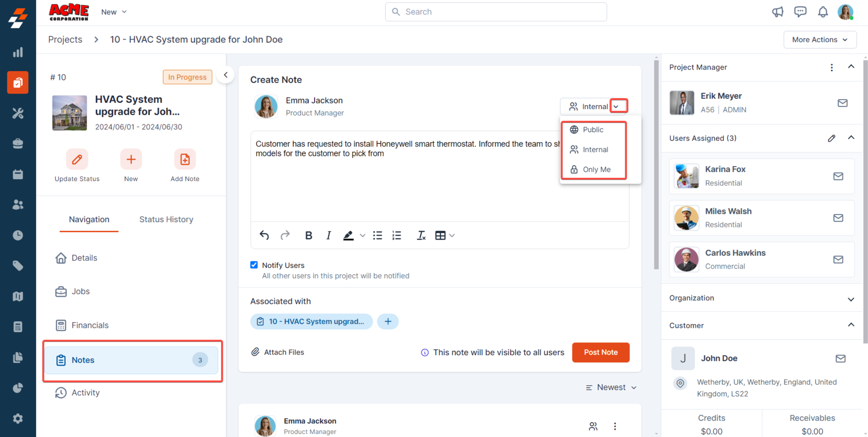Expand the Organization section
This screenshot has height=437, width=868.
(x=851, y=299)
